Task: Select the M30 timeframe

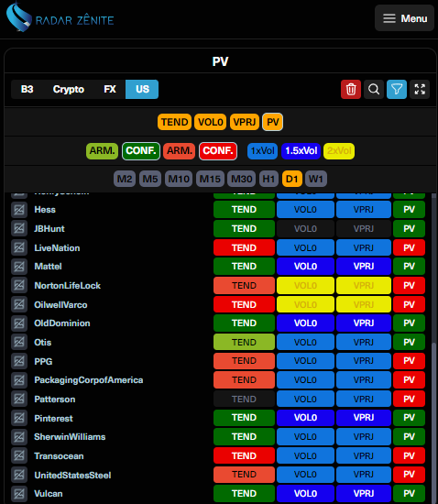Action: pos(242,179)
